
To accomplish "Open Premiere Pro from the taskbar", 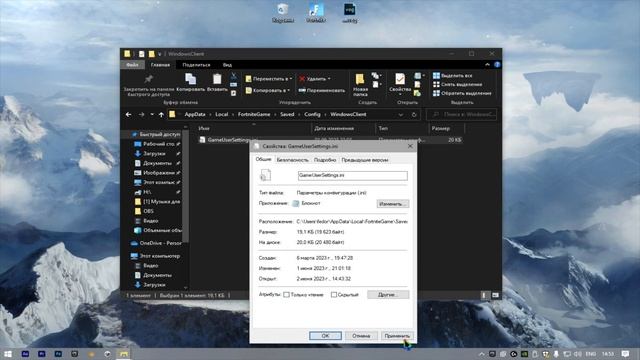I will point(42,354).
